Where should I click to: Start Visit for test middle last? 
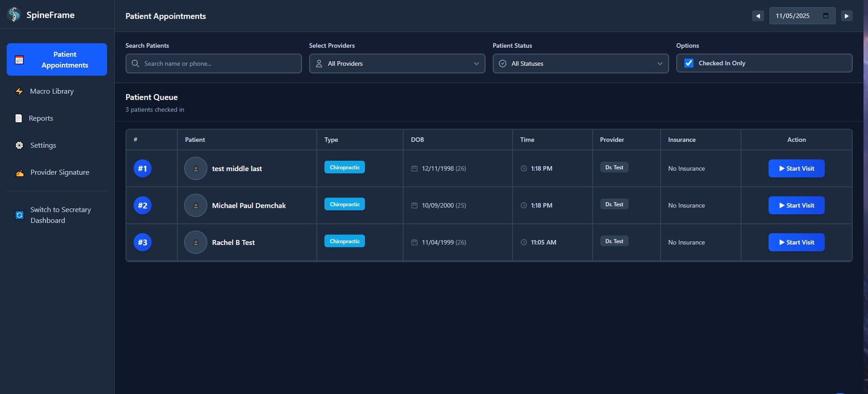click(796, 168)
